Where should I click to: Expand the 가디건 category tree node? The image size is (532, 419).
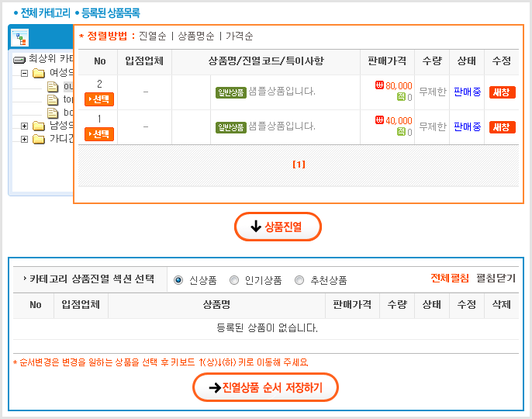coord(25,140)
